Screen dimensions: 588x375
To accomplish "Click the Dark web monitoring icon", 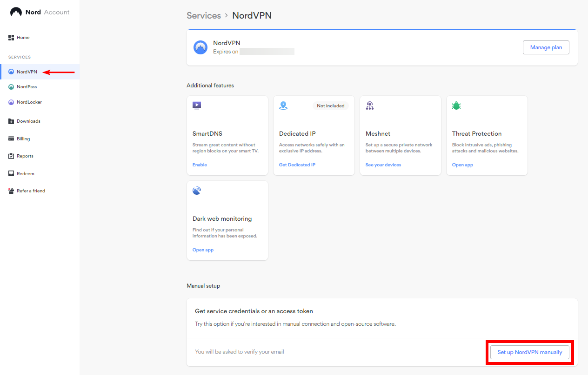I will pos(196,191).
